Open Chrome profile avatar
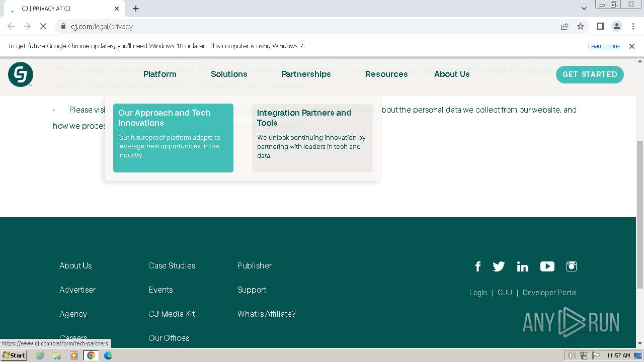Viewport: 644px width, 362px height. [616, 27]
